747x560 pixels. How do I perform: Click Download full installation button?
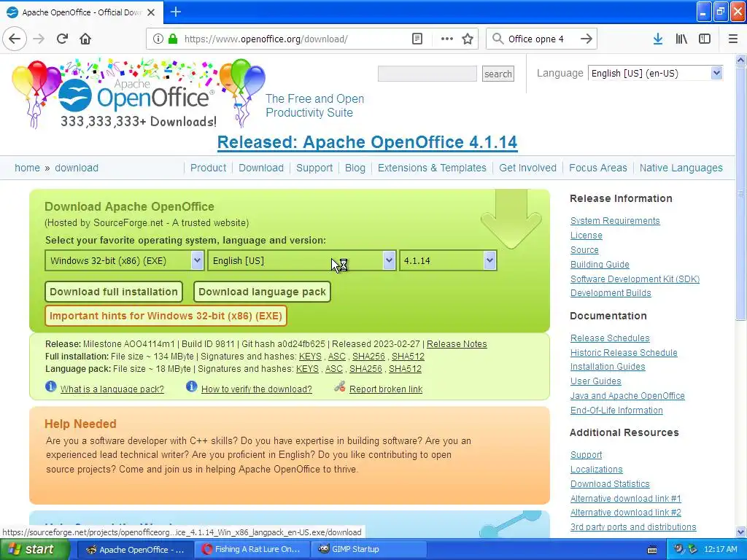113,292
